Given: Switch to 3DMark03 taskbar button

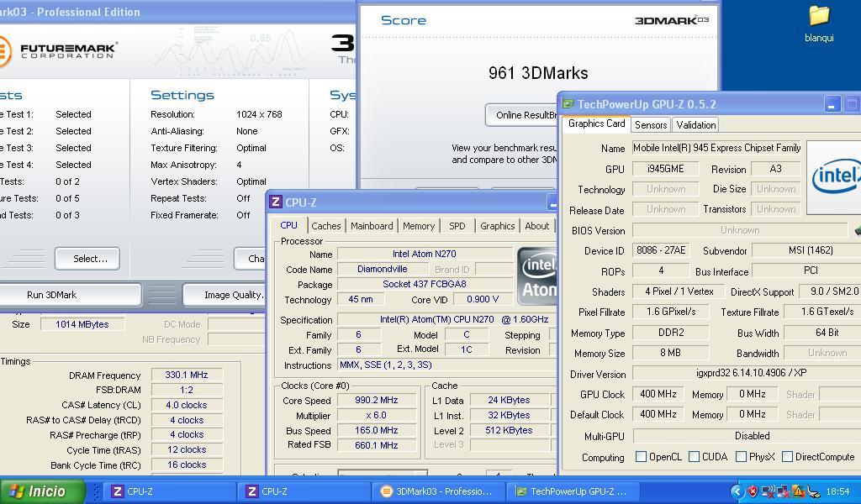Looking at the screenshot, I should coord(437,491).
